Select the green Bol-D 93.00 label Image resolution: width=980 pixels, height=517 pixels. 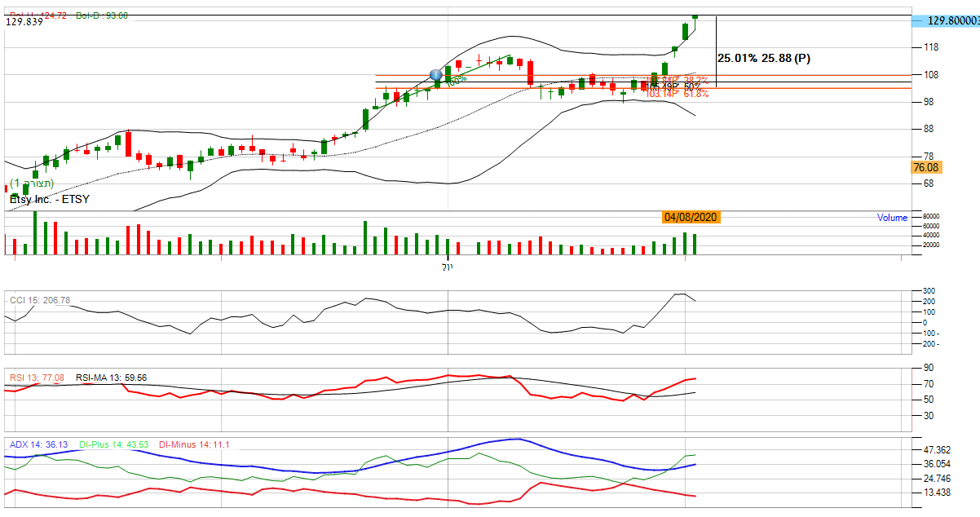pyautogui.click(x=102, y=15)
